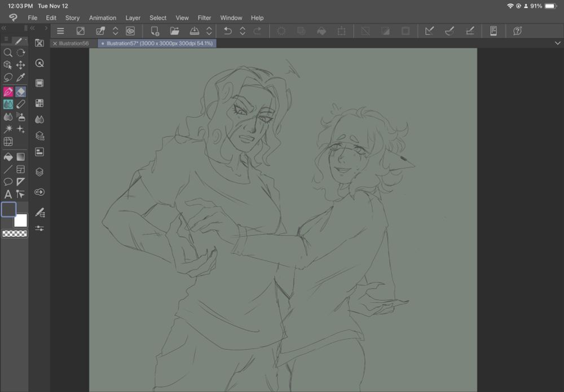The height and width of the screenshot is (392, 564).
Task: Expand the stepper beside the eyedropper canvas icon
Action: pos(116,31)
